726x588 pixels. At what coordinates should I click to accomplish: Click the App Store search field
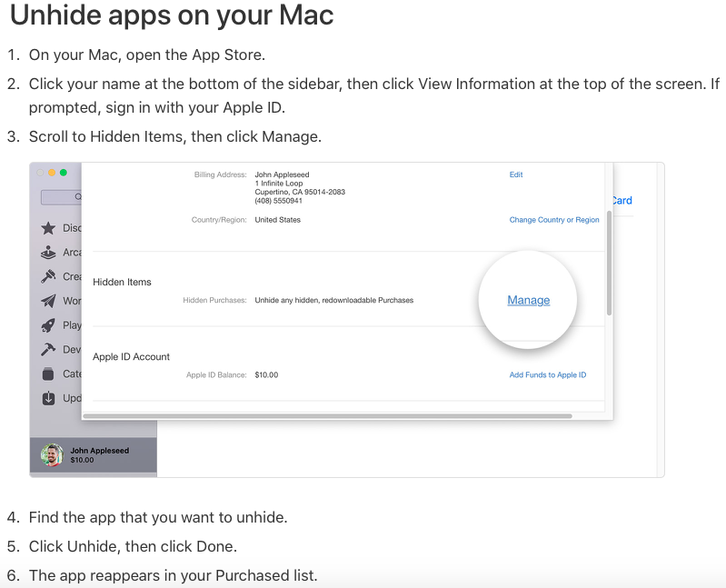click(x=61, y=197)
